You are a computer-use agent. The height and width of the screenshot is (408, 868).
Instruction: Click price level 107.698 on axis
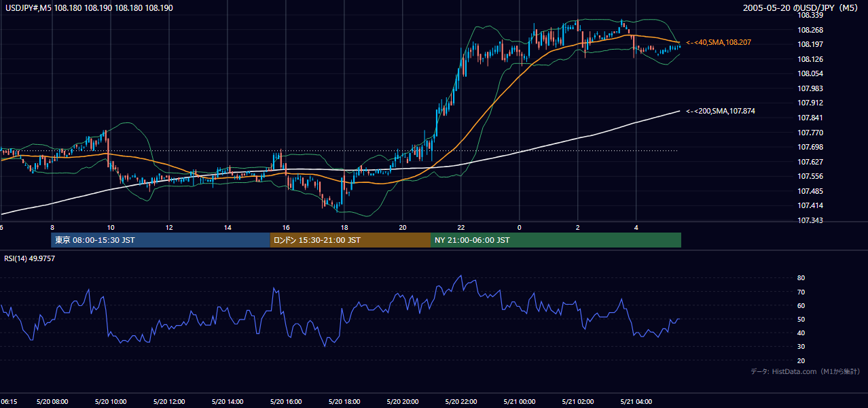(810, 147)
